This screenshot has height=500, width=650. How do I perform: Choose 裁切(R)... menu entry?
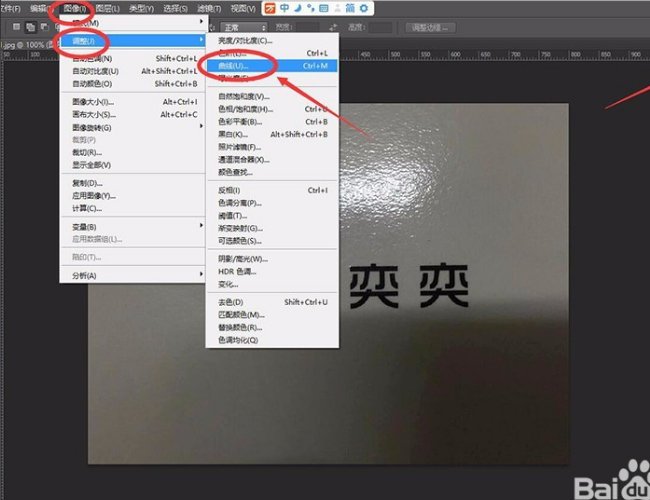pos(133,153)
